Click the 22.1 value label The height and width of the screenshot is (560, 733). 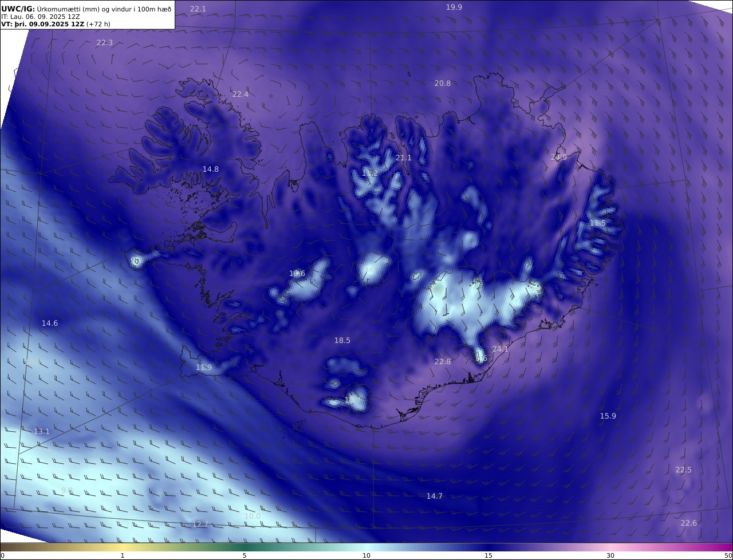(x=198, y=9)
